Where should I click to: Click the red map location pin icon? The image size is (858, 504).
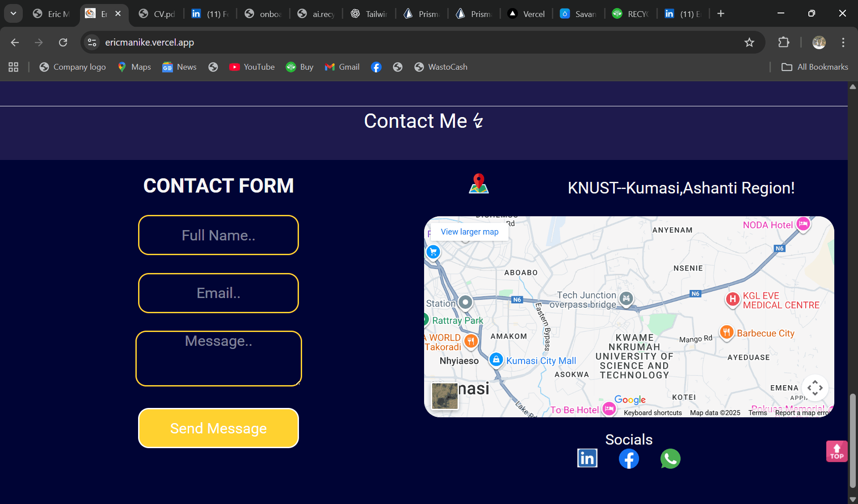point(479,183)
